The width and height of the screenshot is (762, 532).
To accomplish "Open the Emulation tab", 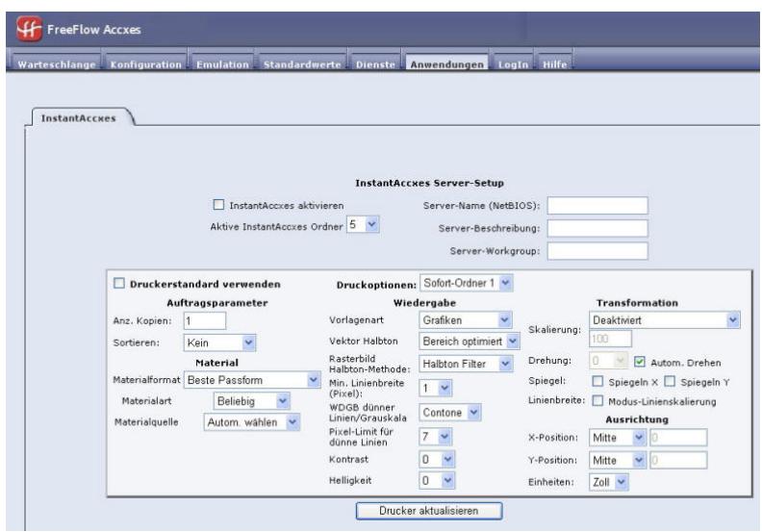I will (x=222, y=64).
